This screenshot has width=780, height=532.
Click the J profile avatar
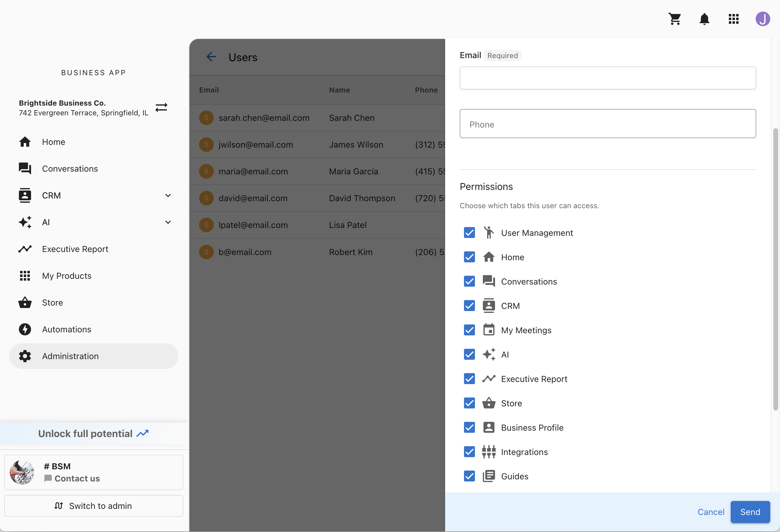point(763,19)
